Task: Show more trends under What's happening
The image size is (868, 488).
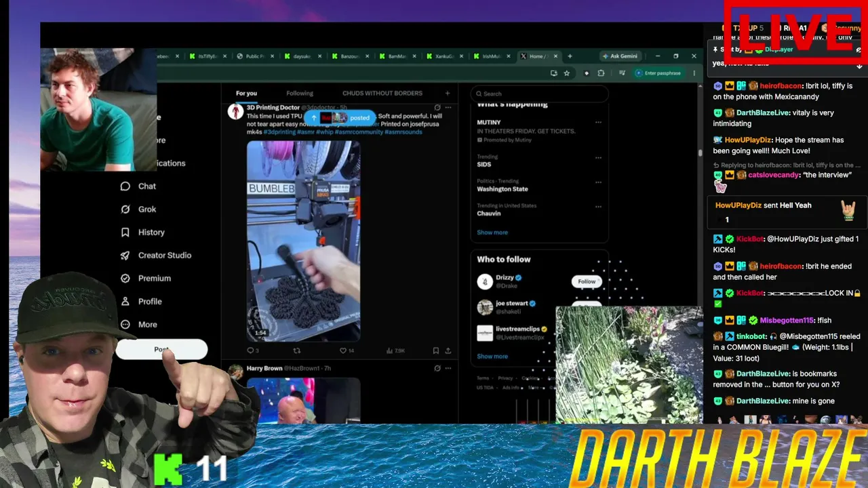Action: coord(492,232)
